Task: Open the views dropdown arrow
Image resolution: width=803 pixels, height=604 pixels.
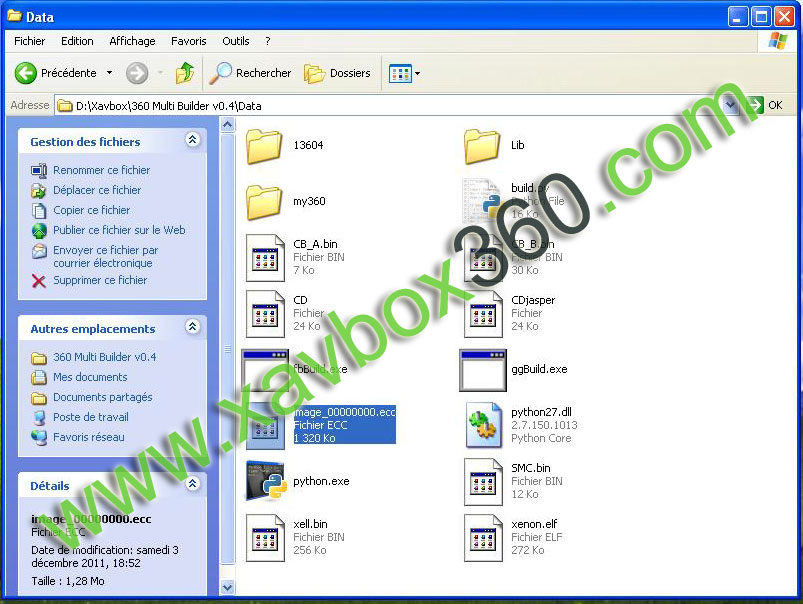Action: [x=417, y=74]
